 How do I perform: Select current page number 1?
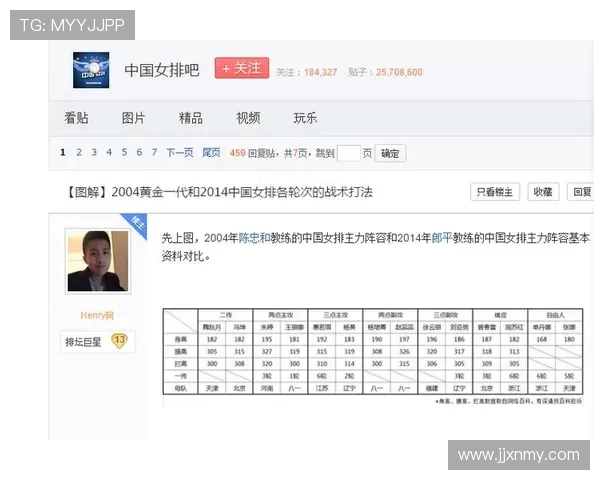pyautogui.click(x=63, y=152)
